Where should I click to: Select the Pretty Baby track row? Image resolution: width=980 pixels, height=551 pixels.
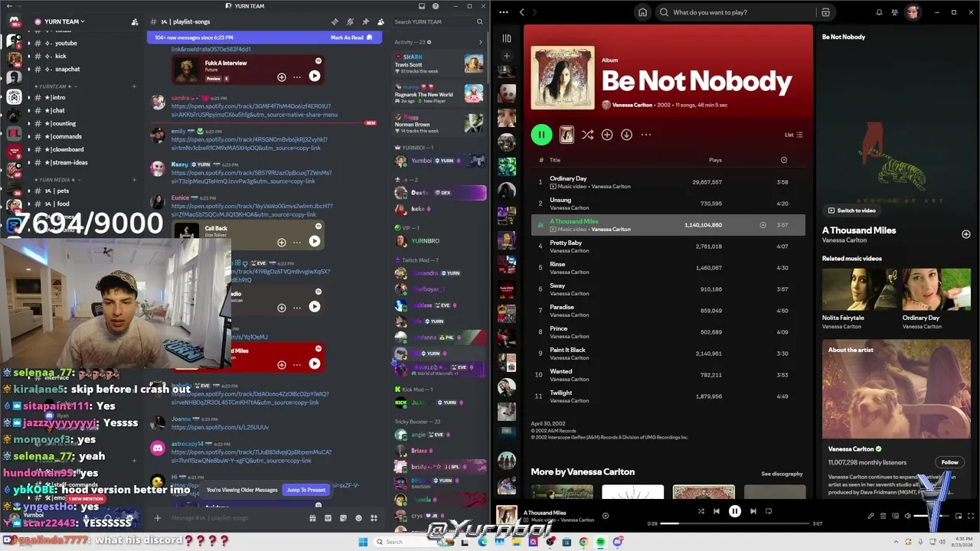(668, 246)
